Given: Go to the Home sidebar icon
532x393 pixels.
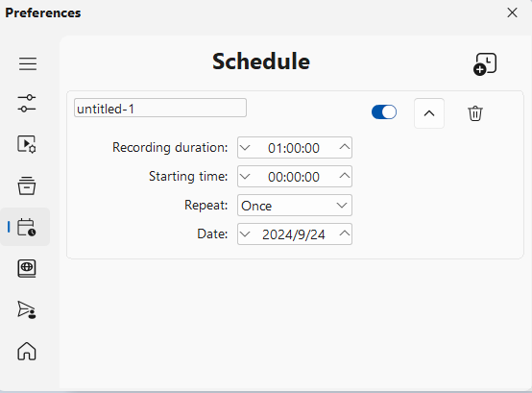Looking at the screenshot, I should click(x=27, y=351).
